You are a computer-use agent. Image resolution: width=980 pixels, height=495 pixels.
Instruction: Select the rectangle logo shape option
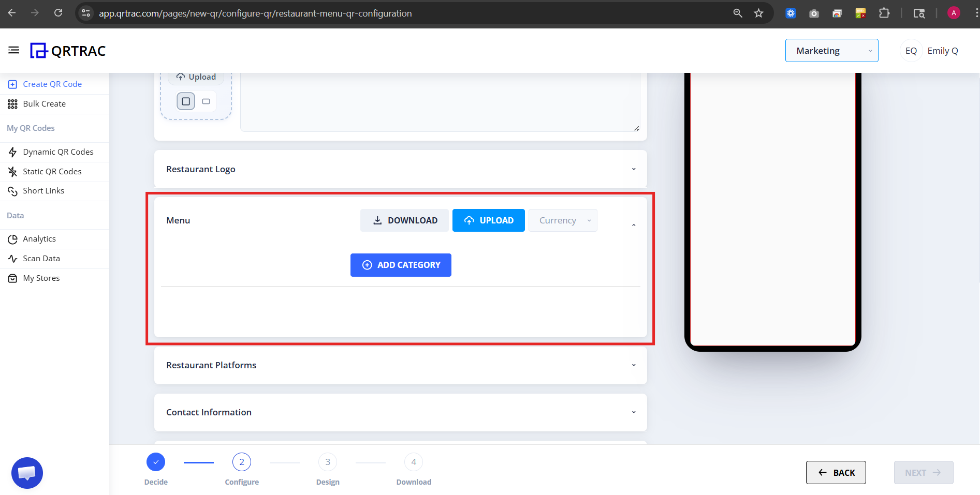pyautogui.click(x=206, y=101)
